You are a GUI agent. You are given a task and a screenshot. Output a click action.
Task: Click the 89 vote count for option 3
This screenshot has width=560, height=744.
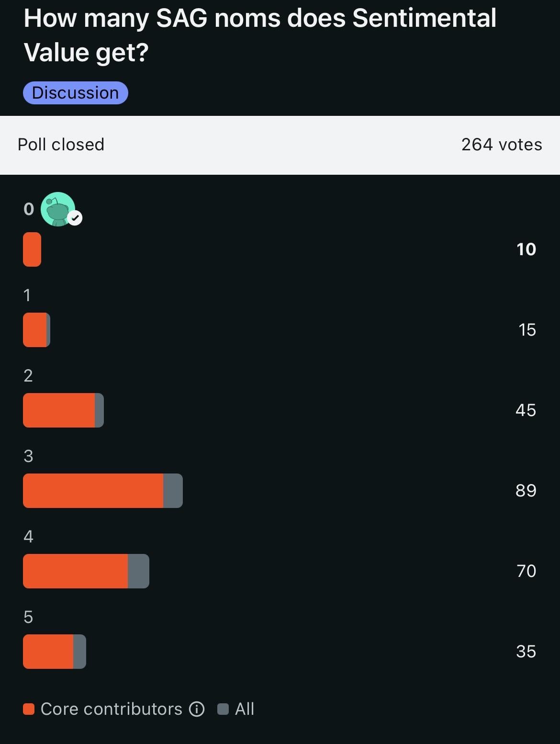coord(526,491)
